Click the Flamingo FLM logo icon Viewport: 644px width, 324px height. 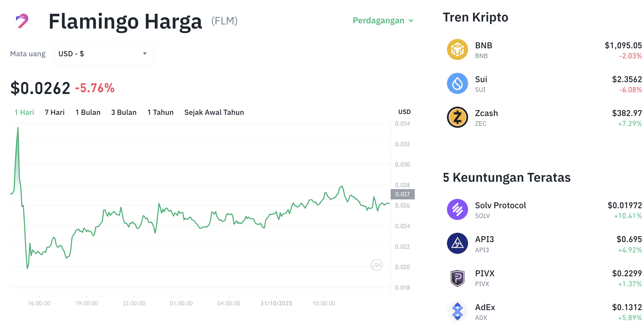pos(22,21)
